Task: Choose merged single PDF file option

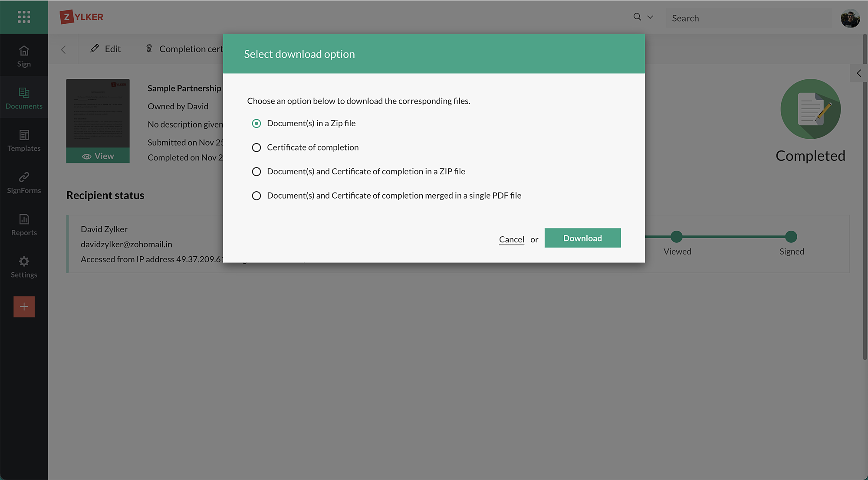Action: 256,196
